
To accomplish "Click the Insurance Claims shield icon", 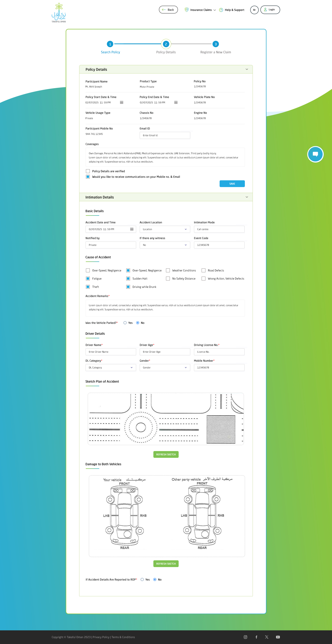I will click(187, 10).
